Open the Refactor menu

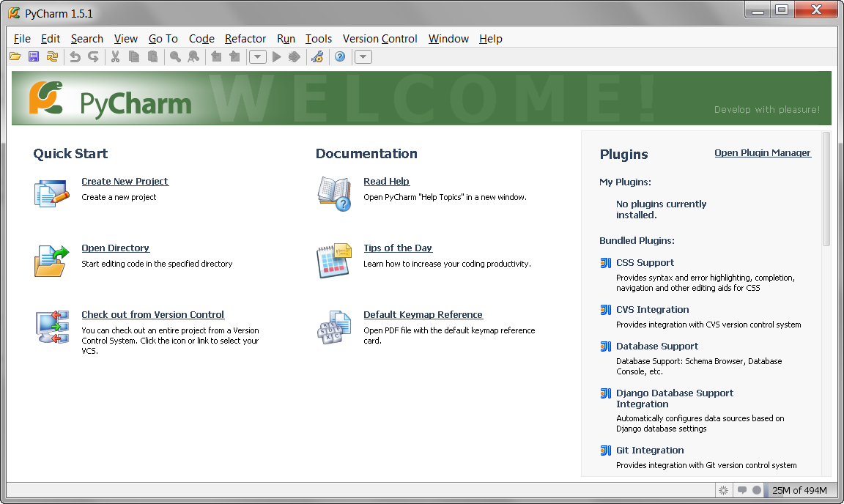pyautogui.click(x=245, y=39)
